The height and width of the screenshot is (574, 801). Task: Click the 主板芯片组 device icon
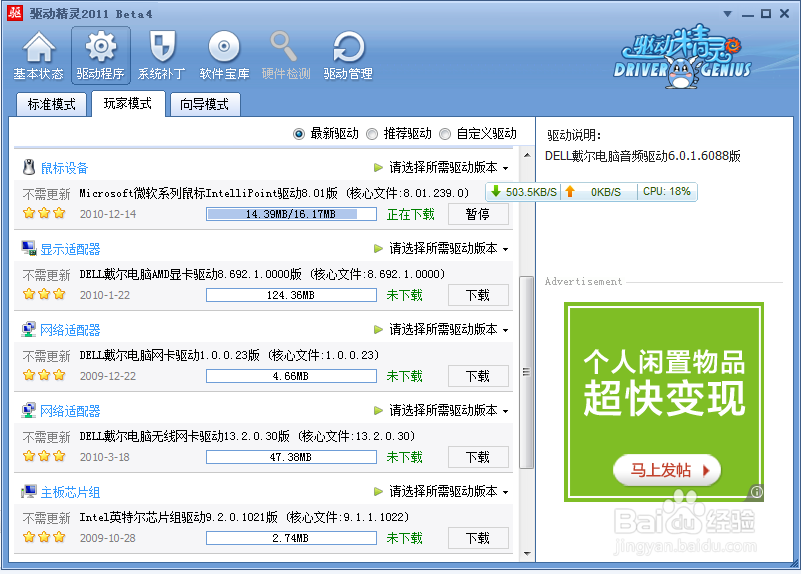29,491
